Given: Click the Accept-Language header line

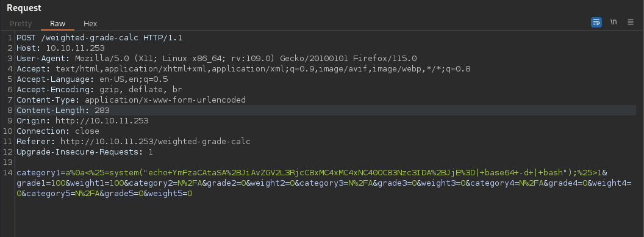Looking at the screenshot, I should (92, 79).
